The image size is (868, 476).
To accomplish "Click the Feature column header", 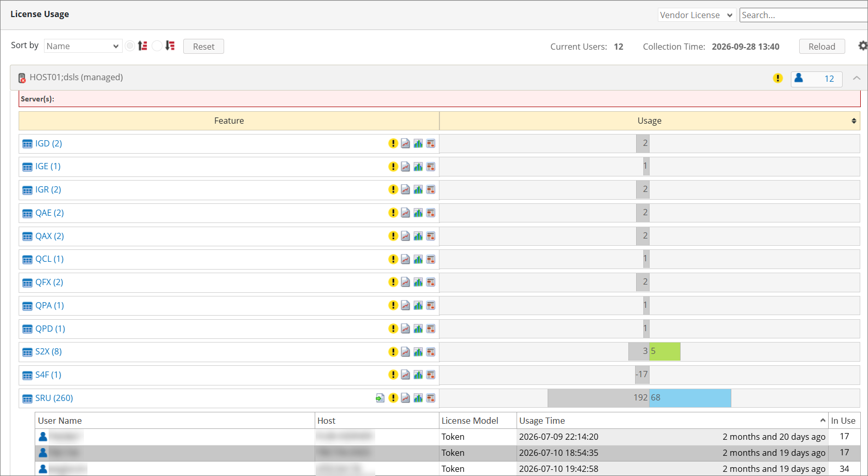I will pos(229,121).
